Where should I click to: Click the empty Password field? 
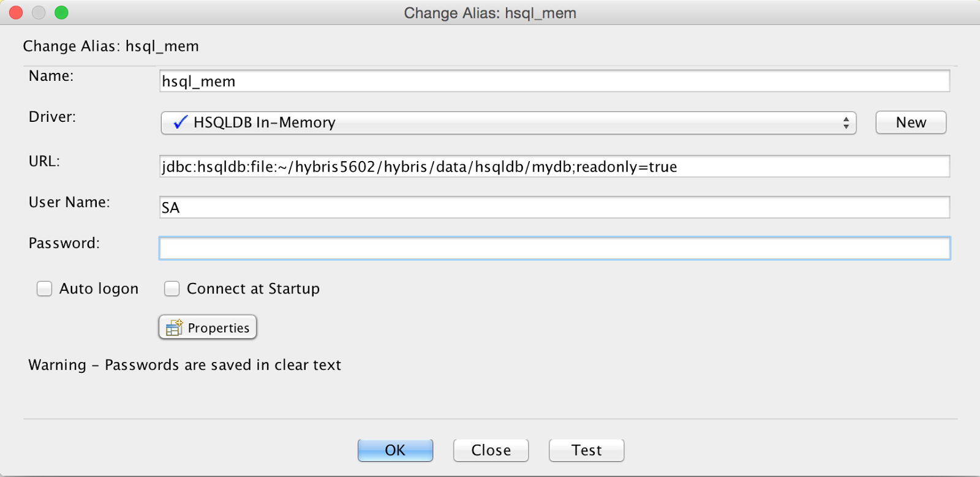554,248
